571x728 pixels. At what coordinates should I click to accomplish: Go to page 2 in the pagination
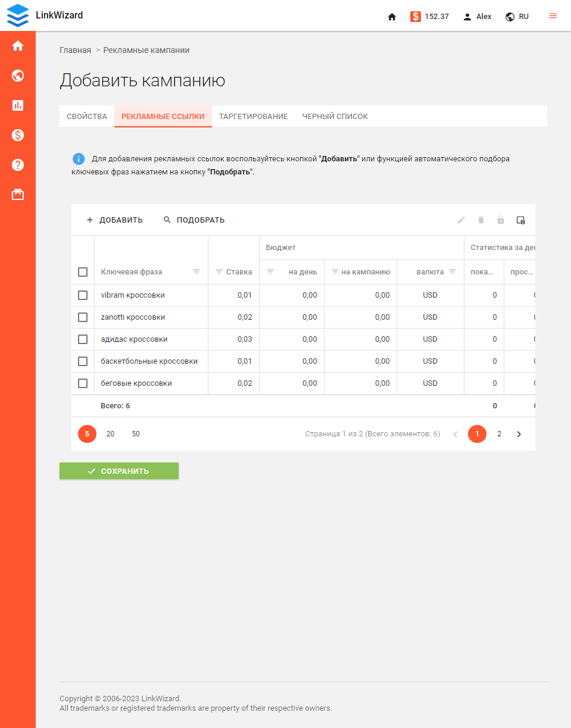click(499, 434)
